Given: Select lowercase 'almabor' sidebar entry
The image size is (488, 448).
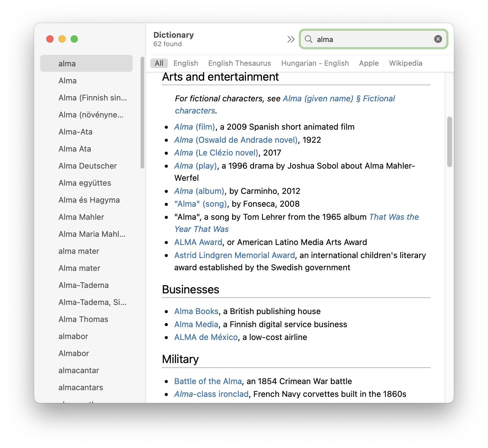Looking at the screenshot, I should [86, 336].
